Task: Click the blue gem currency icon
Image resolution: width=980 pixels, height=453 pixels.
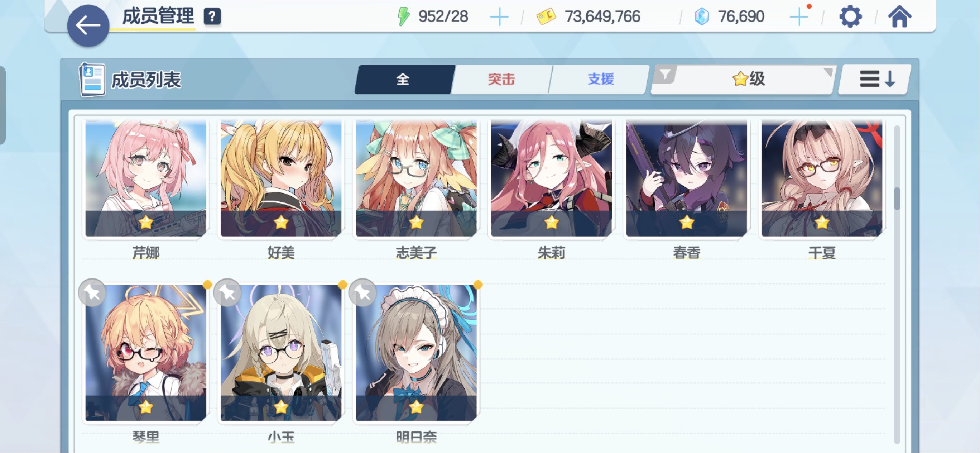Action: [x=702, y=17]
